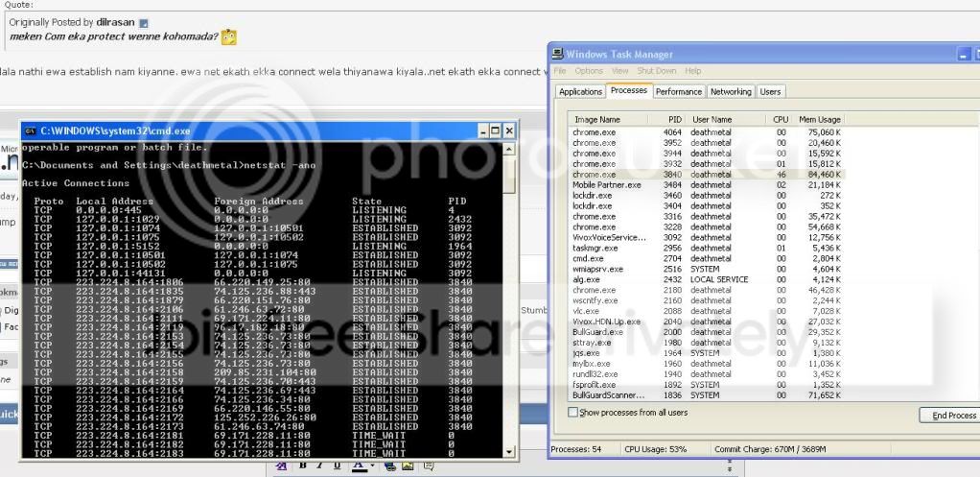Select cmd.exe process row

coord(707,258)
